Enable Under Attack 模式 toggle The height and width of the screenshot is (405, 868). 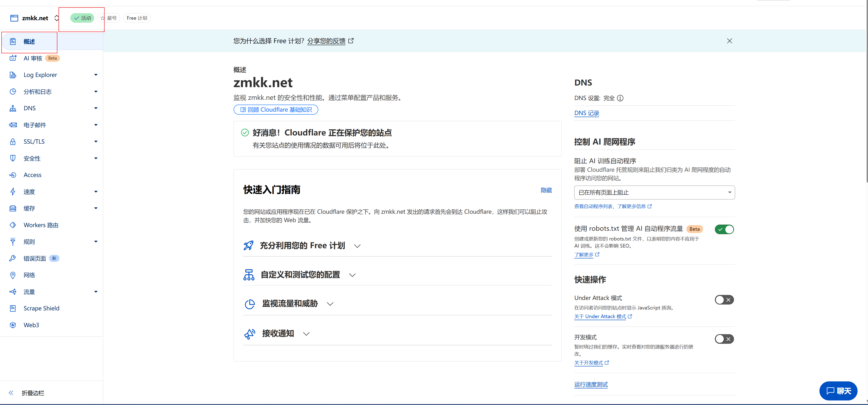tap(724, 299)
